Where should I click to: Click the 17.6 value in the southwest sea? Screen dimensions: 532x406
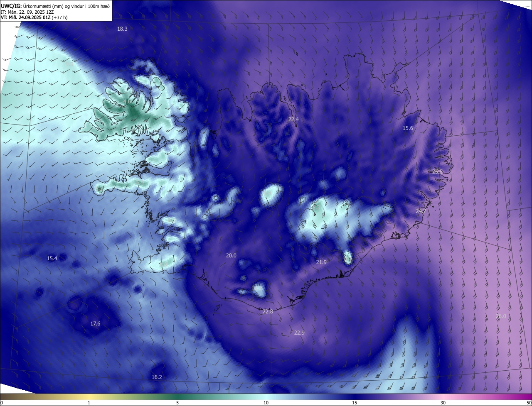point(95,323)
